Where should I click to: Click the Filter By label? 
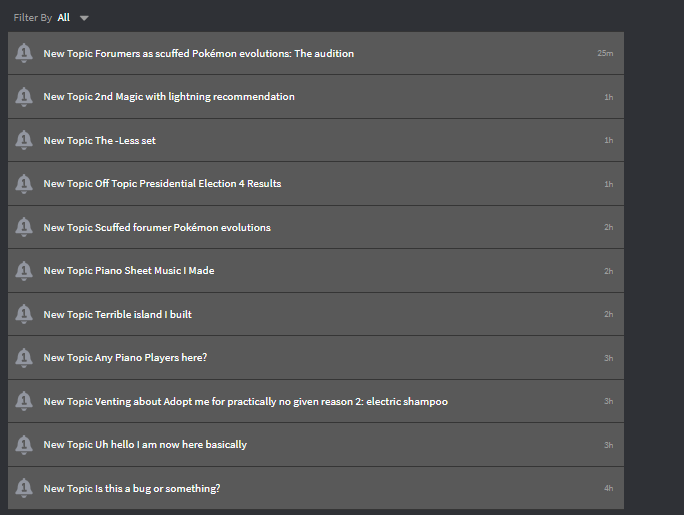tap(33, 17)
